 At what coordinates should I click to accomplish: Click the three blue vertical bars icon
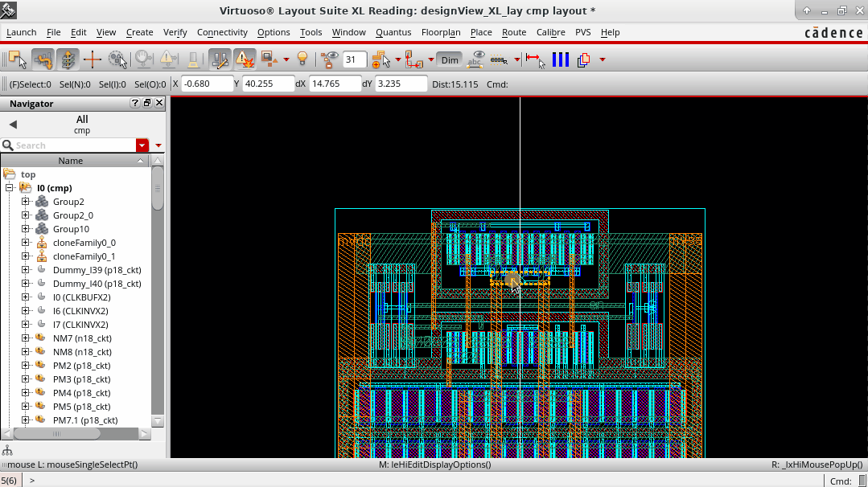(x=560, y=59)
